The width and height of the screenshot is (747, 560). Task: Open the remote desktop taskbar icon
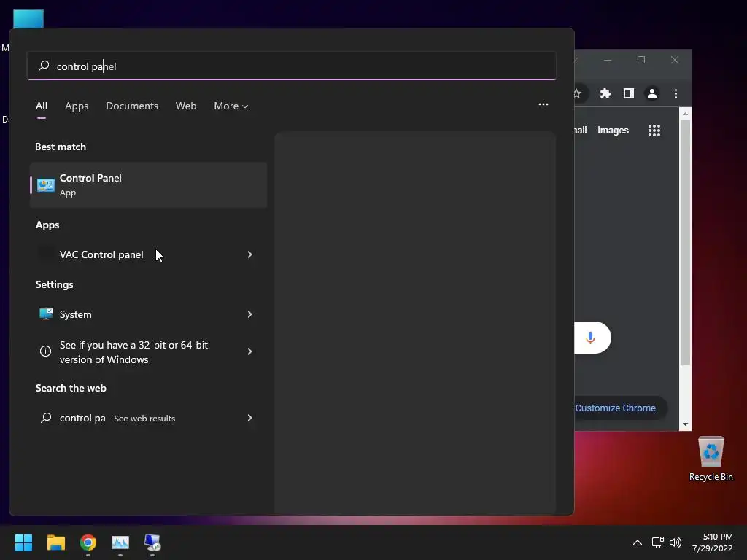152,542
